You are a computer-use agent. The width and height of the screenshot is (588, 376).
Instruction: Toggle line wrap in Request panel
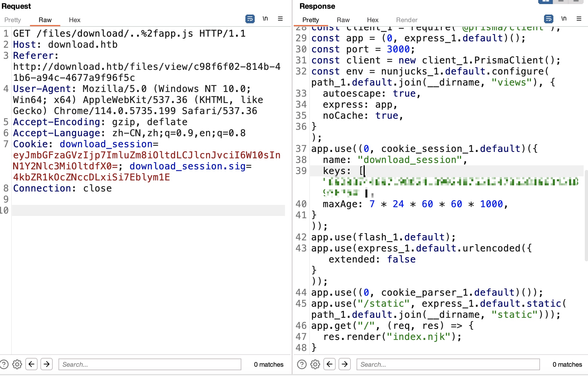click(250, 19)
